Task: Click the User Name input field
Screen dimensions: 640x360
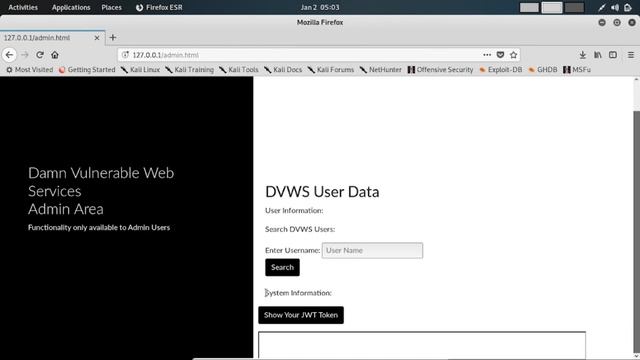Action: (x=372, y=250)
